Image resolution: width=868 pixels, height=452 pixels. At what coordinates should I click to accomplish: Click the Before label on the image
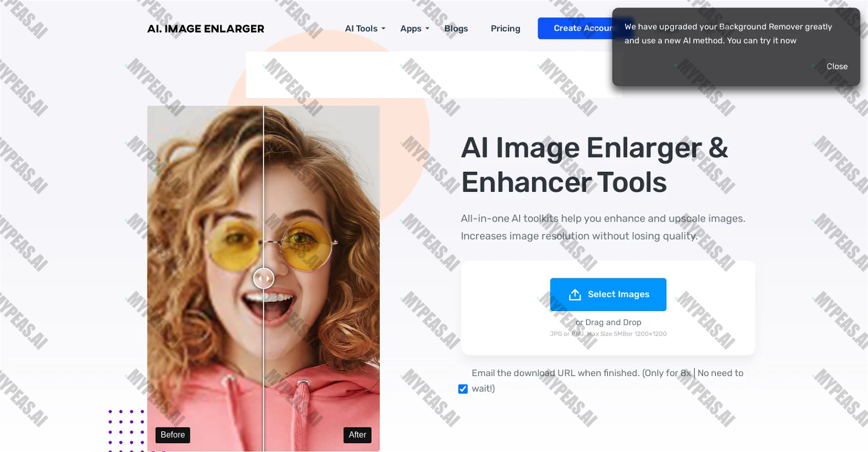click(173, 435)
